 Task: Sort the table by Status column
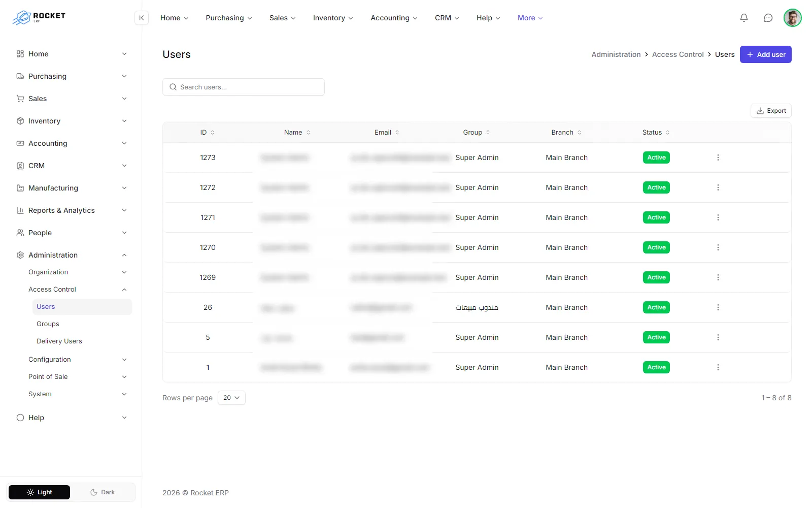pyautogui.click(x=656, y=133)
